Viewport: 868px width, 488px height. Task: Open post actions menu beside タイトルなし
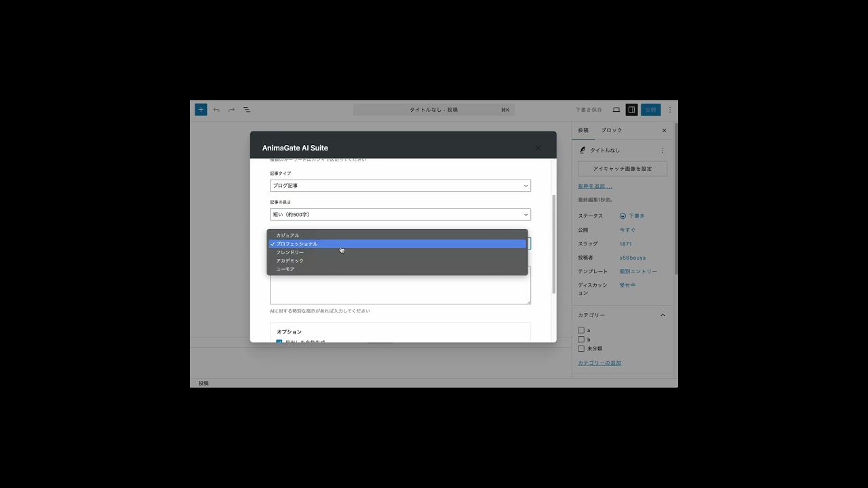pyautogui.click(x=663, y=150)
